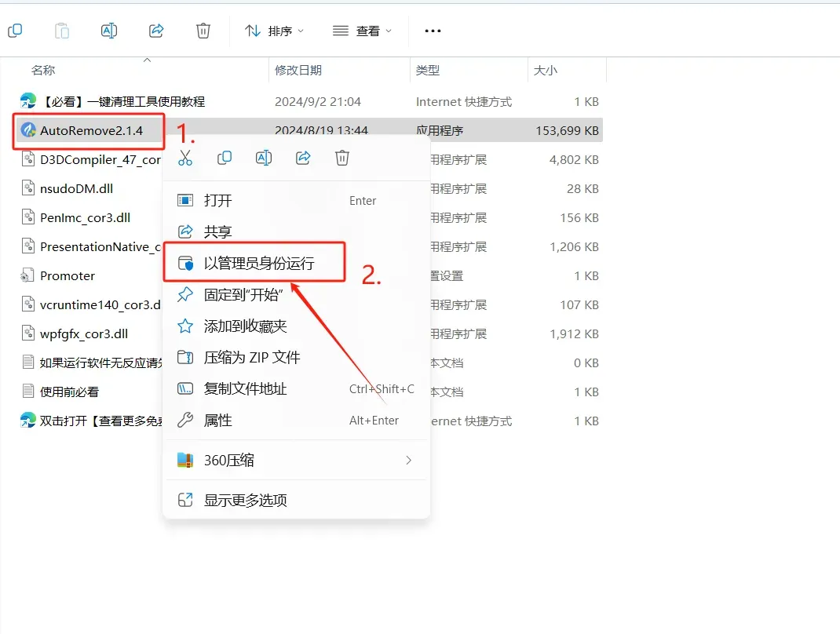
Task: Select the D3DCompiler_47_cor file
Action: click(x=100, y=159)
